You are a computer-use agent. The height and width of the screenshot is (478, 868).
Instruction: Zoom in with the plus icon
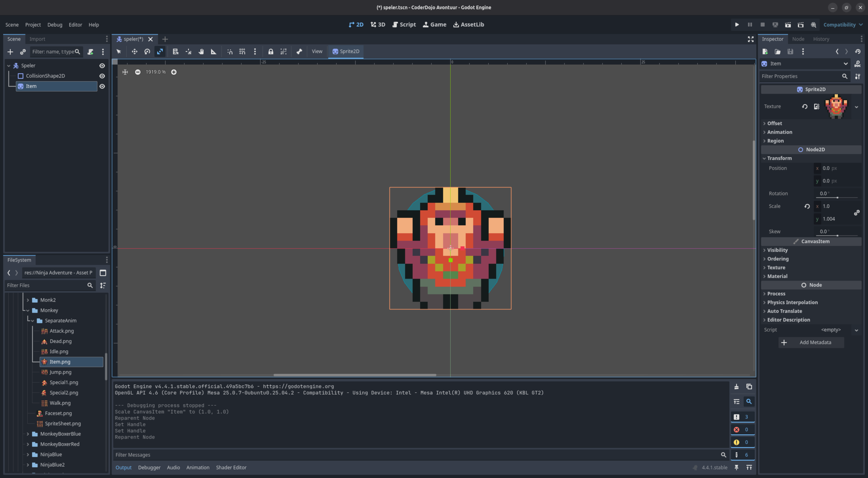point(174,72)
